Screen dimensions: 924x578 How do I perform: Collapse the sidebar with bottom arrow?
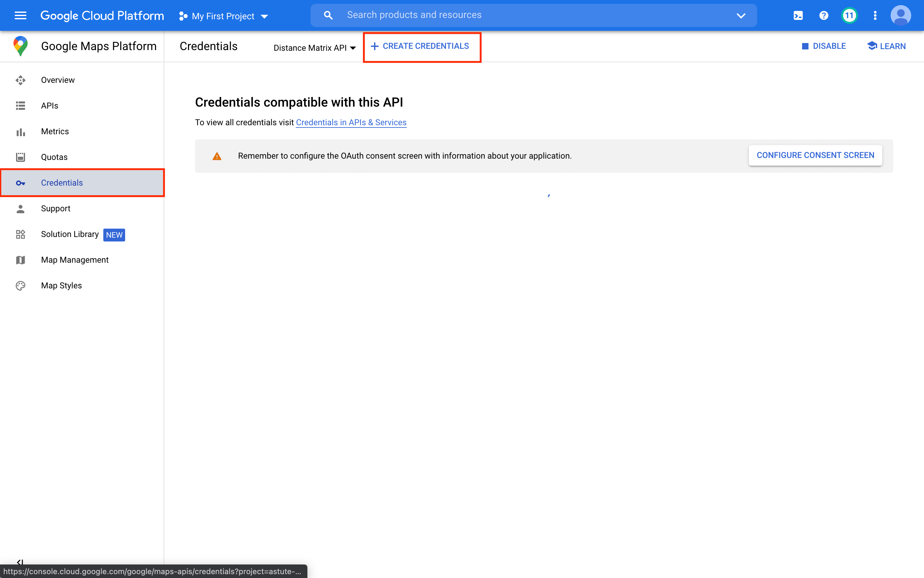[x=20, y=562]
